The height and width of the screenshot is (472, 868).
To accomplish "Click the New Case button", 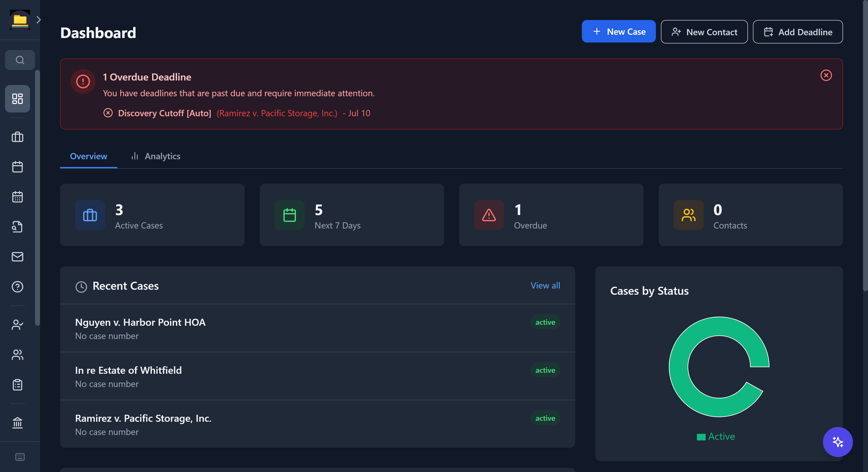I will point(618,31).
